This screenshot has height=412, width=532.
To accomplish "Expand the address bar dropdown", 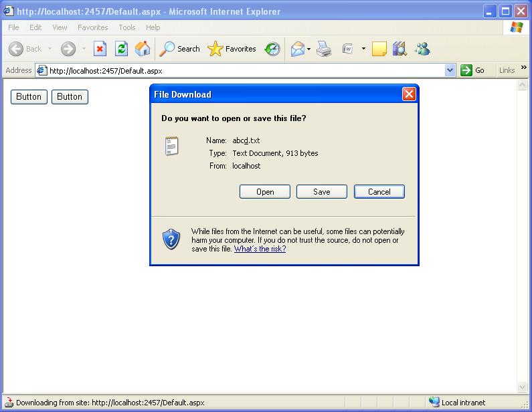I will 450,70.
